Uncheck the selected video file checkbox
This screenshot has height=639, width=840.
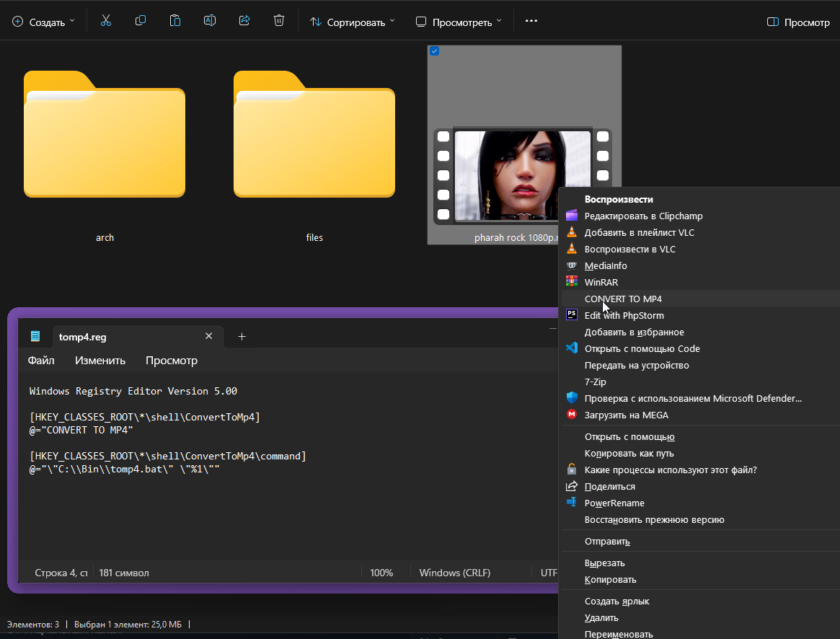pos(434,51)
